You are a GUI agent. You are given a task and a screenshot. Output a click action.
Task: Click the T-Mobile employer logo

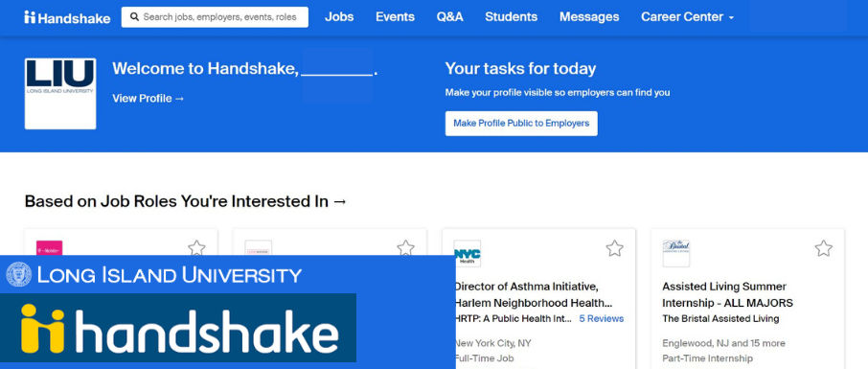pos(49,248)
